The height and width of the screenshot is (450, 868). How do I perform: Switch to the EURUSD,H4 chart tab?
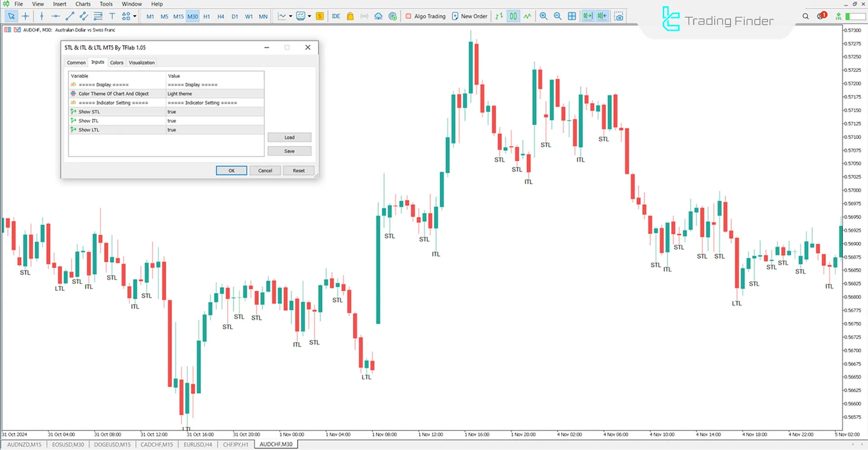click(198, 445)
